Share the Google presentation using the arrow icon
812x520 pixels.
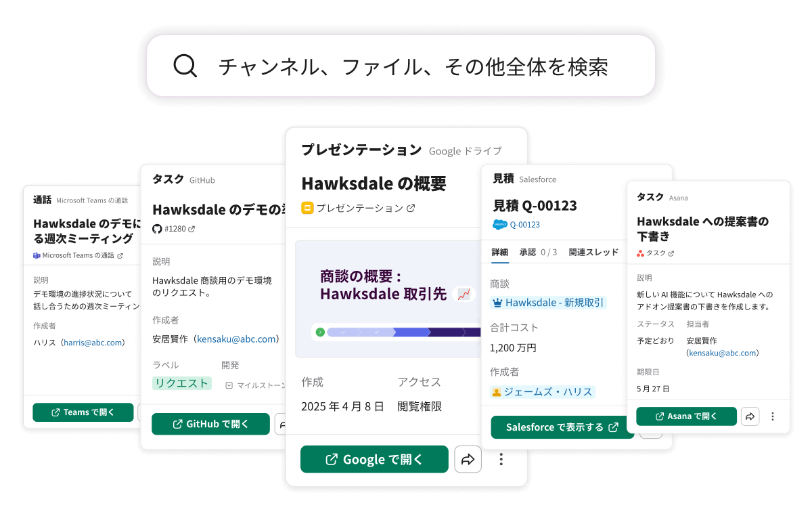point(468,459)
